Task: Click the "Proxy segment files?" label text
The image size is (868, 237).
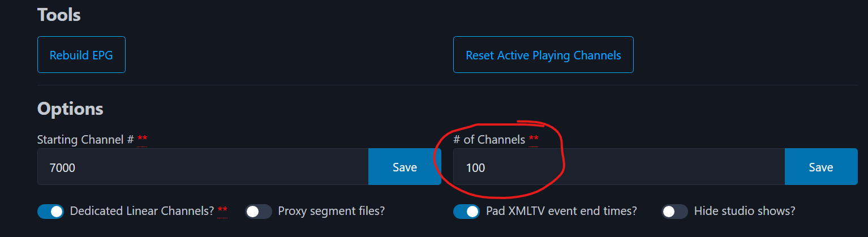Action: pyautogui.click(x=332, y=212)
